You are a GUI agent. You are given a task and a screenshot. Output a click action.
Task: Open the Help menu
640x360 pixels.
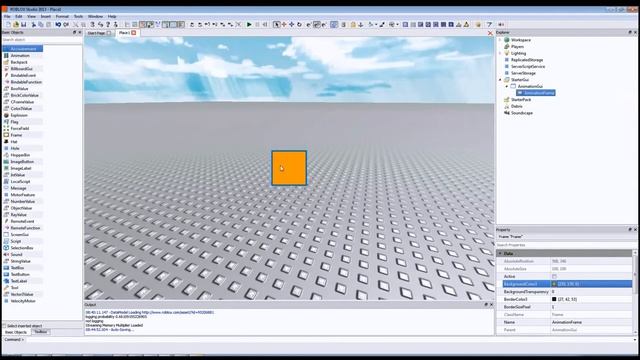(x=112, y=16)
